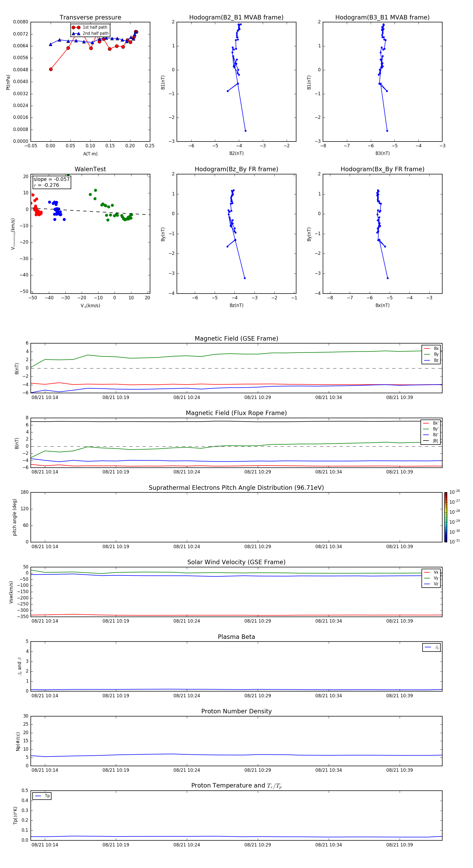The image size is (473, 868).
Task: Click the '10^-26' colorbar tick label
Action: pos(455,492)
